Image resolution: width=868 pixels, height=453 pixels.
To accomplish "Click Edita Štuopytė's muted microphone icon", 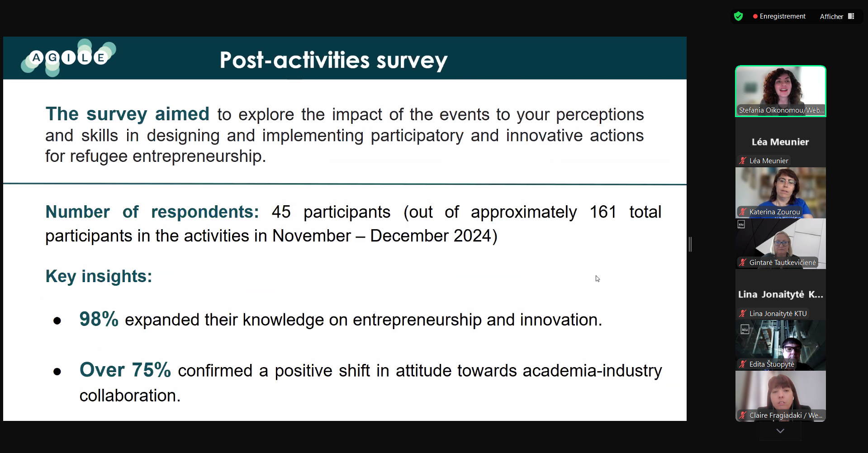I will (x=743, y=364).
